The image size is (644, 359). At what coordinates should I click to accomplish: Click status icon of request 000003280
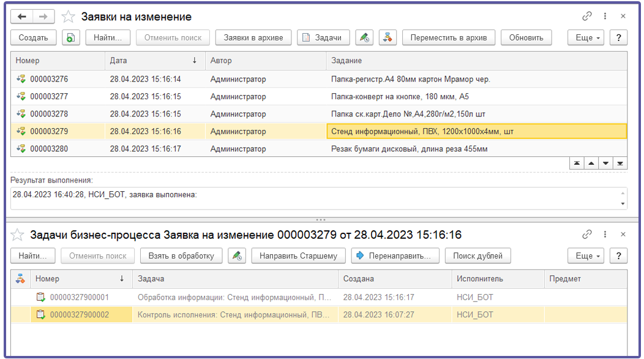point(21,148)
